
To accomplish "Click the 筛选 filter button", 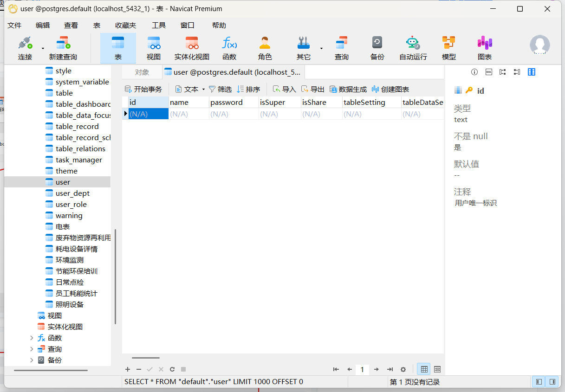I will coord(220,89).
